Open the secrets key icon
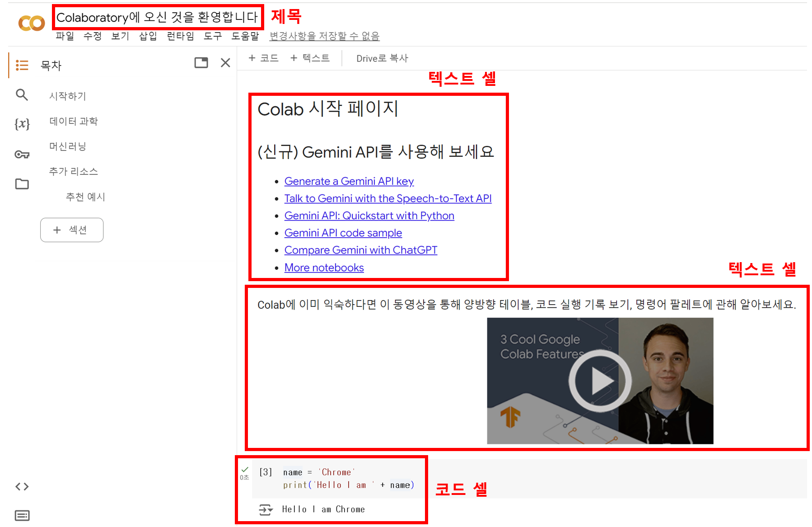This screenshot has height=527, width=812. (22, 155)
